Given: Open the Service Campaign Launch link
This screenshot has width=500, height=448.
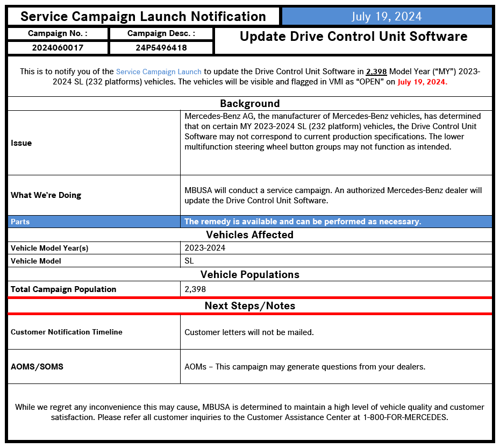Looking at the screenshot, I should (159, 72).
